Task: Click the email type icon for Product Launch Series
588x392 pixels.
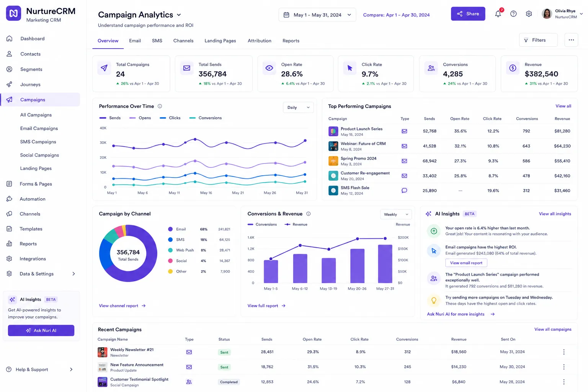Action: coord(404,131)
